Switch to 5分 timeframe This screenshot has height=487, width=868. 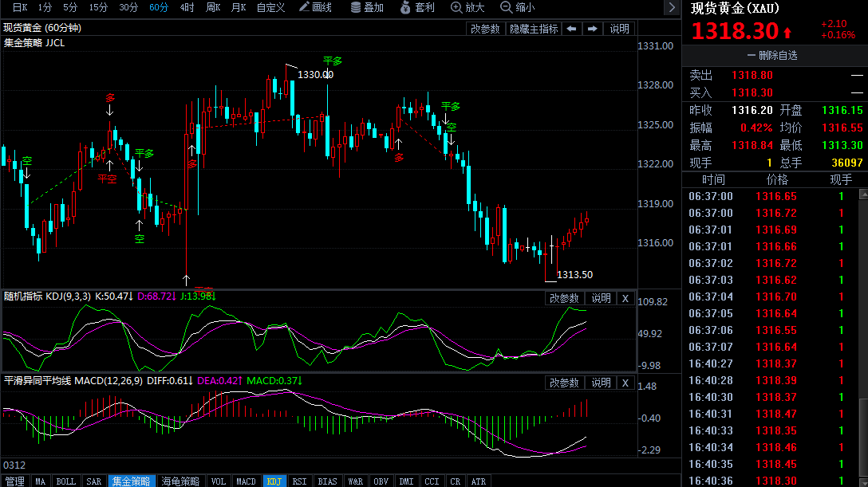coord(70,7)
